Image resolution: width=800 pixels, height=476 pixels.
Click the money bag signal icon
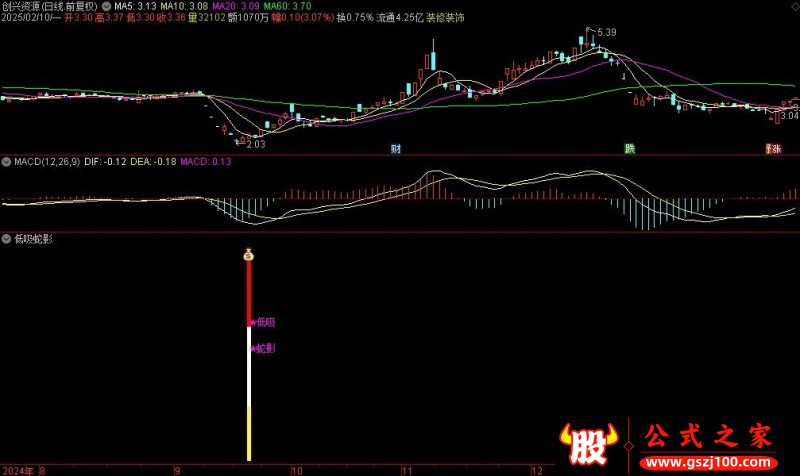click(248, 254)
